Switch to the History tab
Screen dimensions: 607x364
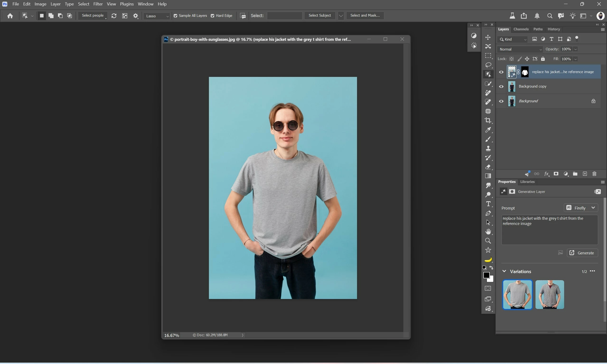pyautogui.click(x=554, y=29)
